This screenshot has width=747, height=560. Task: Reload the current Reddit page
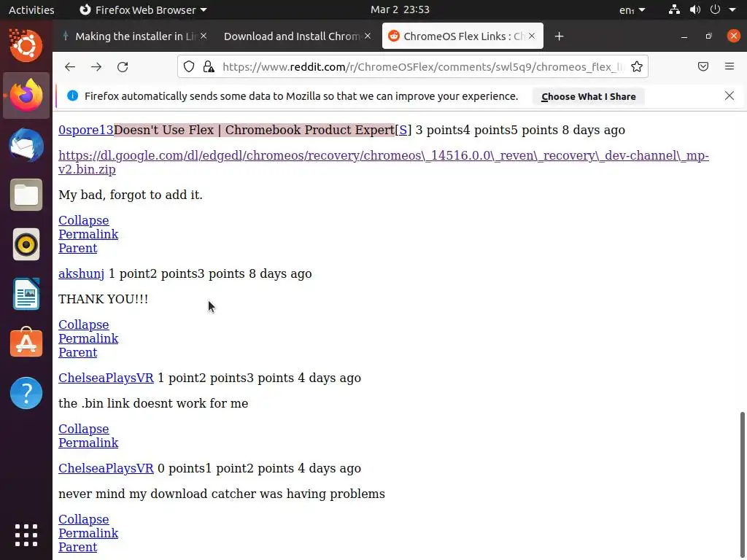(x=123, y=66)
